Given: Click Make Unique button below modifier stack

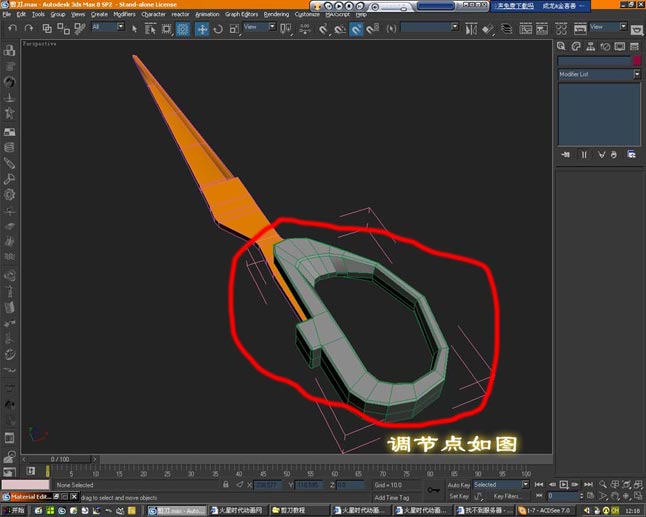Looking at the screenshot, I should (x=602, y=154).
